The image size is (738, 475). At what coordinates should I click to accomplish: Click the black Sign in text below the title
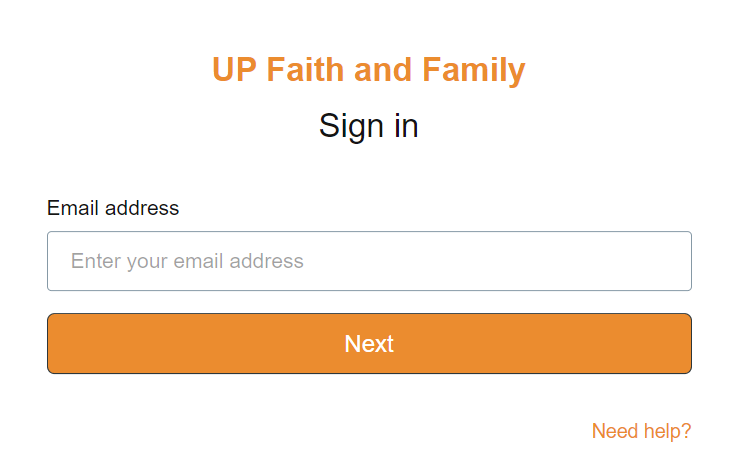pyautogui.click(x=369, y=126)
